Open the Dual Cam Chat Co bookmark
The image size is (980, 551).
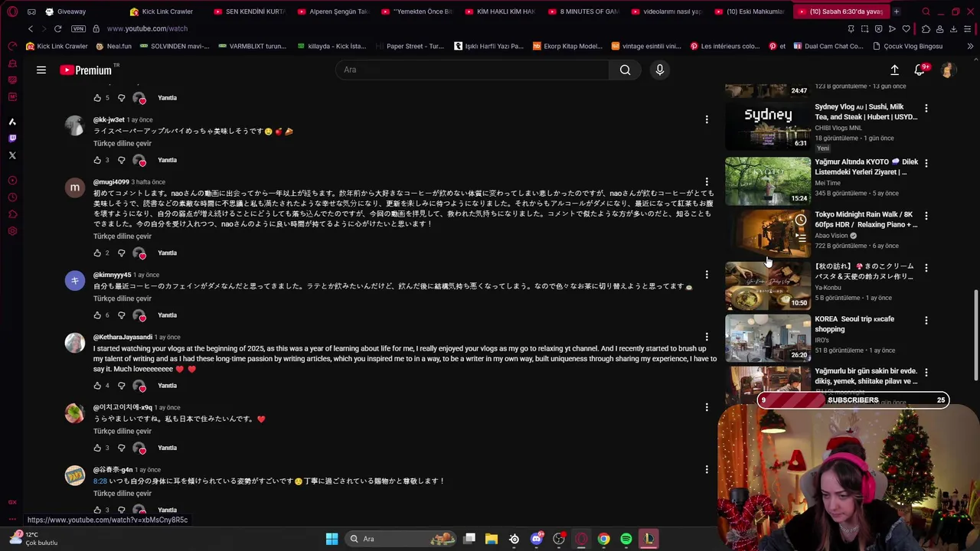828,46
